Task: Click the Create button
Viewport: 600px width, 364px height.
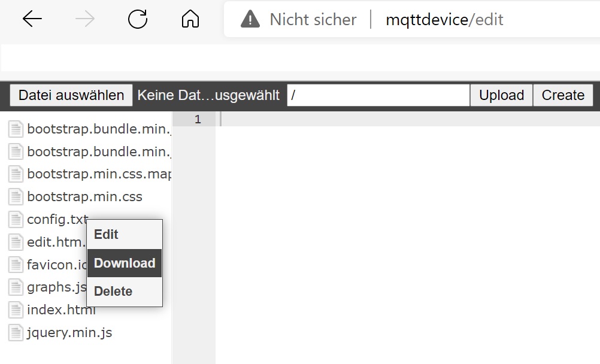Action: 563,95
